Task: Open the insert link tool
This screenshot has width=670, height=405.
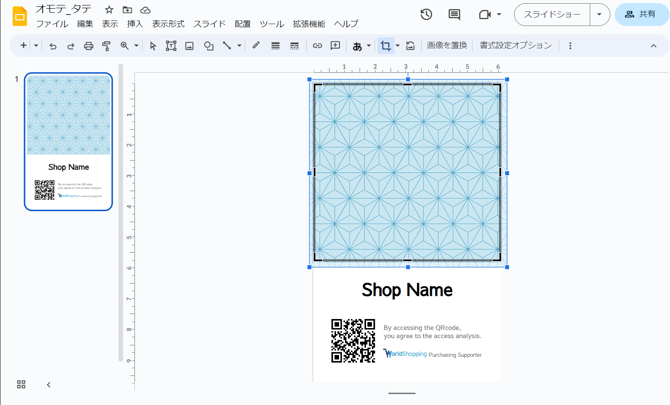Action: tap(317, 46)
